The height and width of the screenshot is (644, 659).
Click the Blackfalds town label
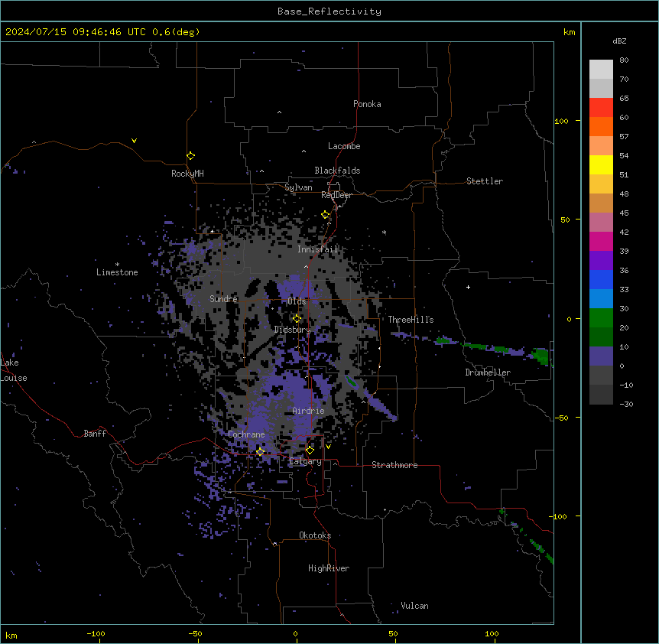[337, 171]
